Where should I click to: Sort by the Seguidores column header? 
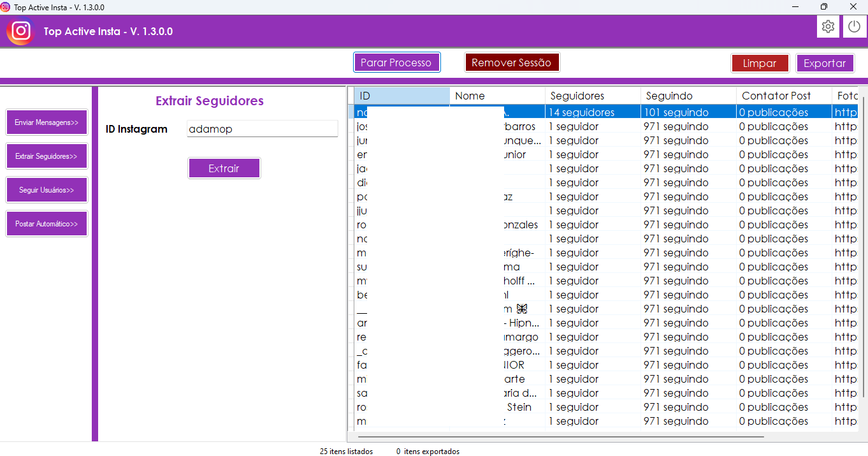tap(593, 96)
